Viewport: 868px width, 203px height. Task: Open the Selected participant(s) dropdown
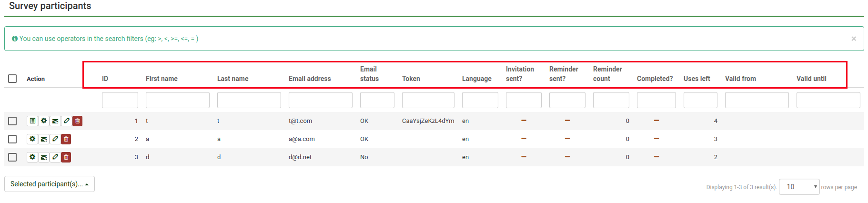pyautogui.click(x=50, y=184)
